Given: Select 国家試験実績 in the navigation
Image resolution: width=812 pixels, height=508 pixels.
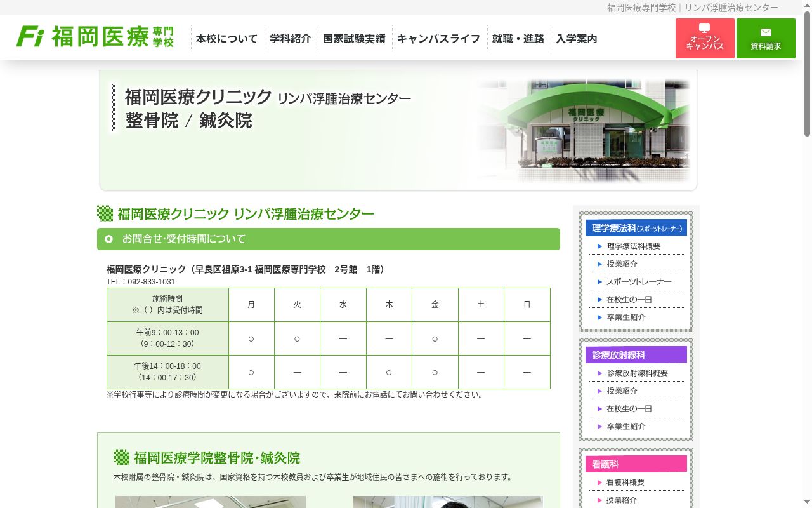Looking at the screenshot, I should [354, 39].
